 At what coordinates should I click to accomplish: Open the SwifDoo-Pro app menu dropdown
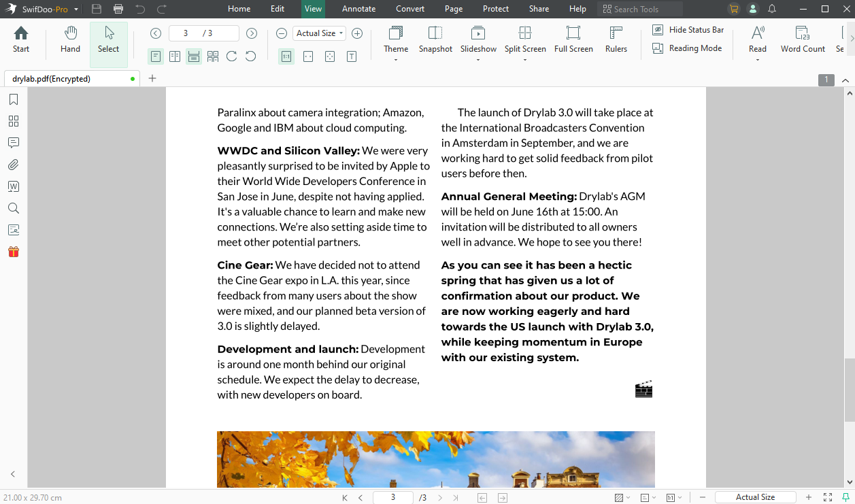tap(76, 10)
